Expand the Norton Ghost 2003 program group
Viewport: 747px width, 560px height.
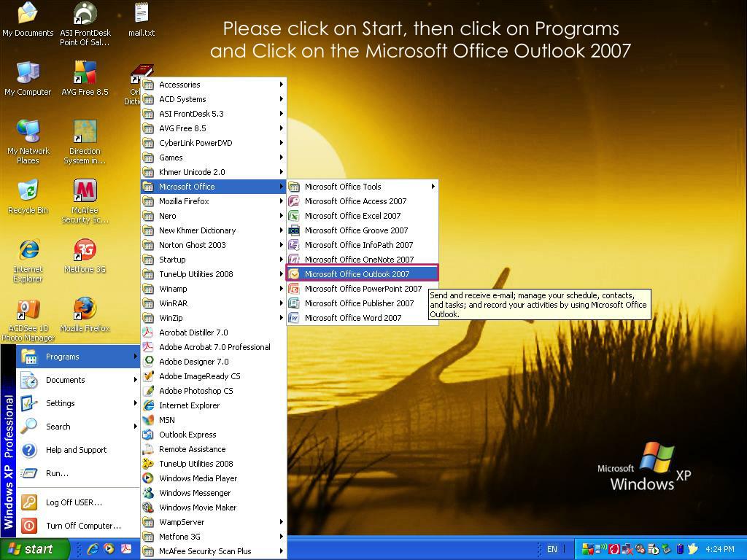point(214,245)
